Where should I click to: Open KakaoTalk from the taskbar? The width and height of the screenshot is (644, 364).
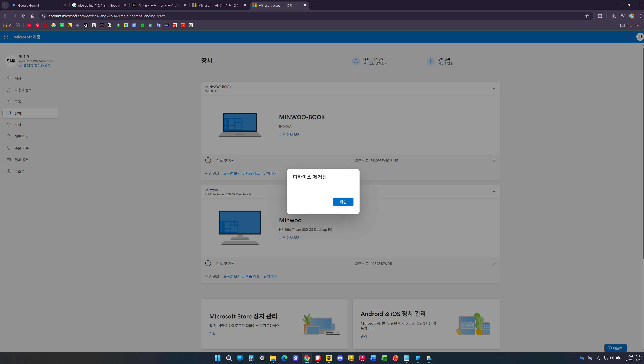tap(329, 358)
